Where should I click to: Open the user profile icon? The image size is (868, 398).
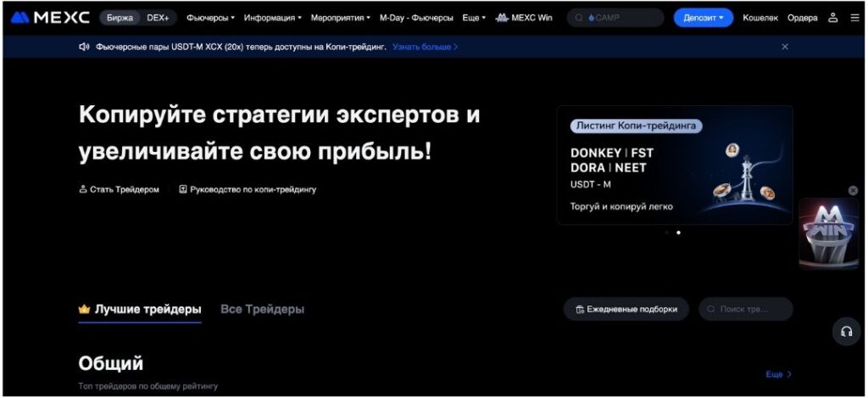click(832, 18)
